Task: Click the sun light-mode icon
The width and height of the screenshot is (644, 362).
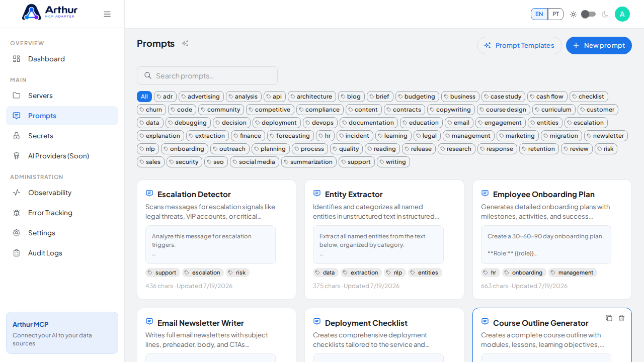Action: click(x=573, y=14)
